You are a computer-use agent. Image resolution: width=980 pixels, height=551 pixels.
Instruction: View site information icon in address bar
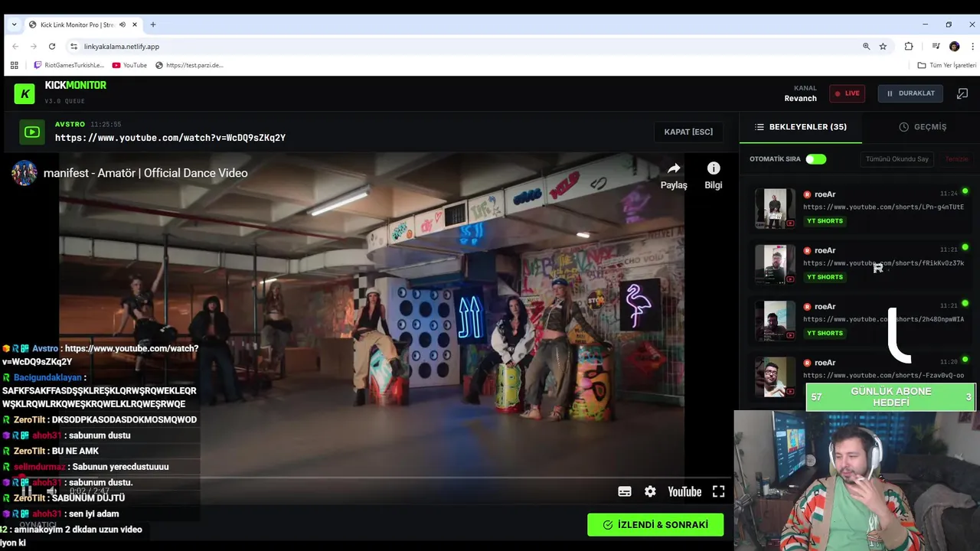(73, 47)
